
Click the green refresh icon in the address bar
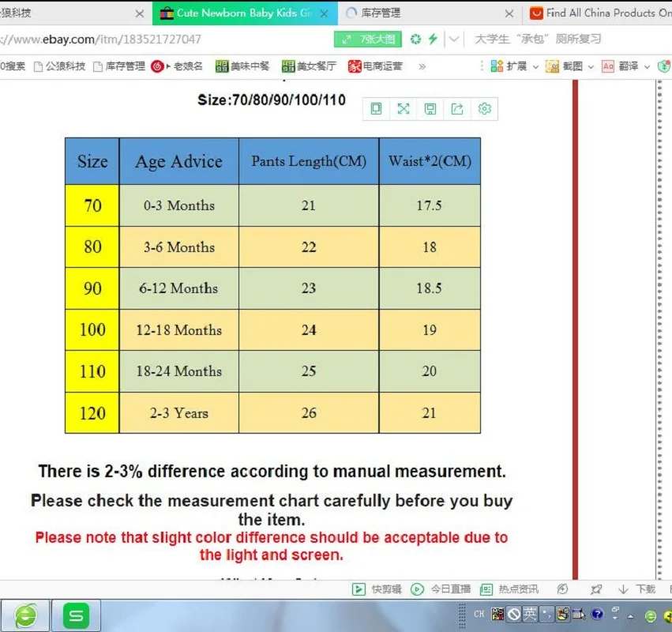coord(415,39)
